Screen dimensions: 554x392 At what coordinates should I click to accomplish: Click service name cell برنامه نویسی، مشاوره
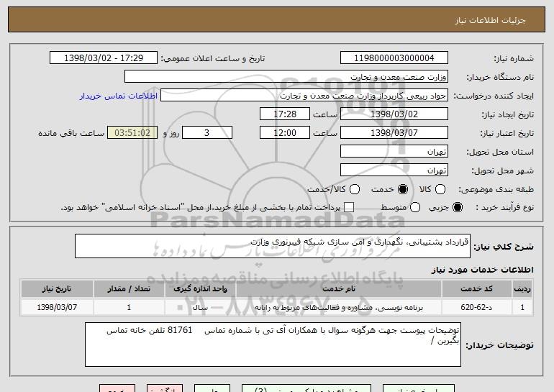[338, 307]
